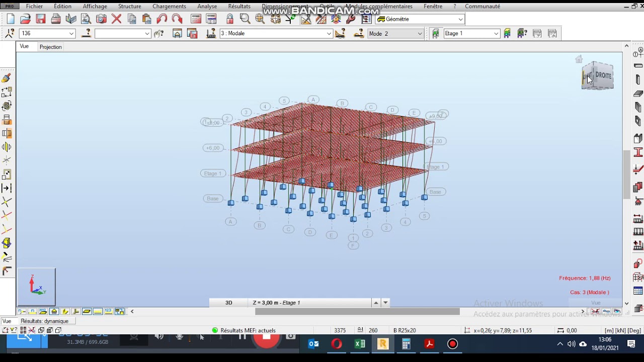Image resolution: width=644 pixels, height=362 pixels.
Task: Open the Chargements menu
Action: [x=169, y=7]
